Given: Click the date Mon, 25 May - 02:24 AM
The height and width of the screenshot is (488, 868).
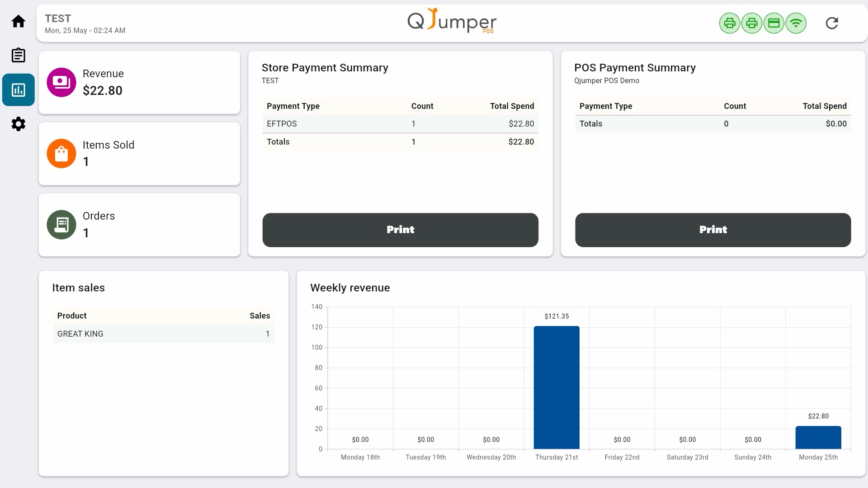Looking at the screenshot, I should pos(85,31).
